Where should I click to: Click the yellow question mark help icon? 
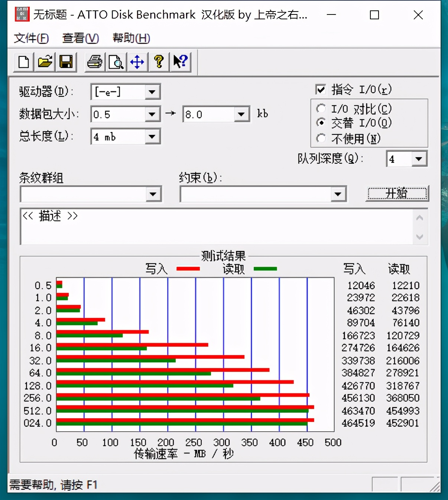[x=159, y=62]
